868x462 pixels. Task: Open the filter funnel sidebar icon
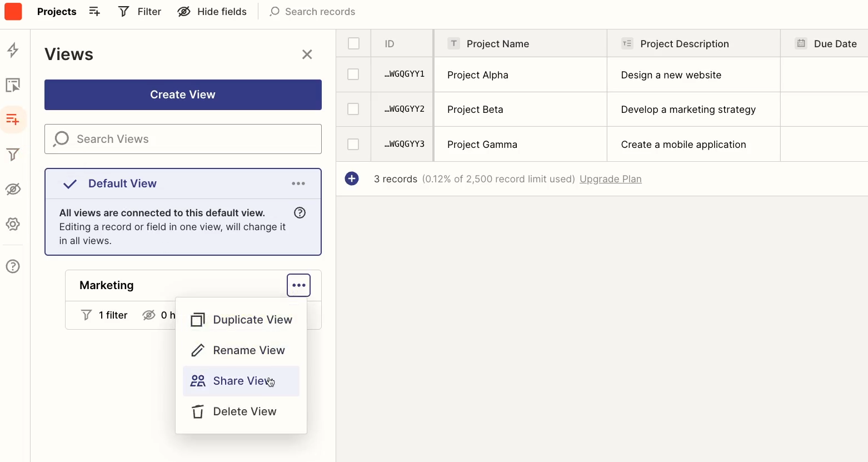(13, 155)
